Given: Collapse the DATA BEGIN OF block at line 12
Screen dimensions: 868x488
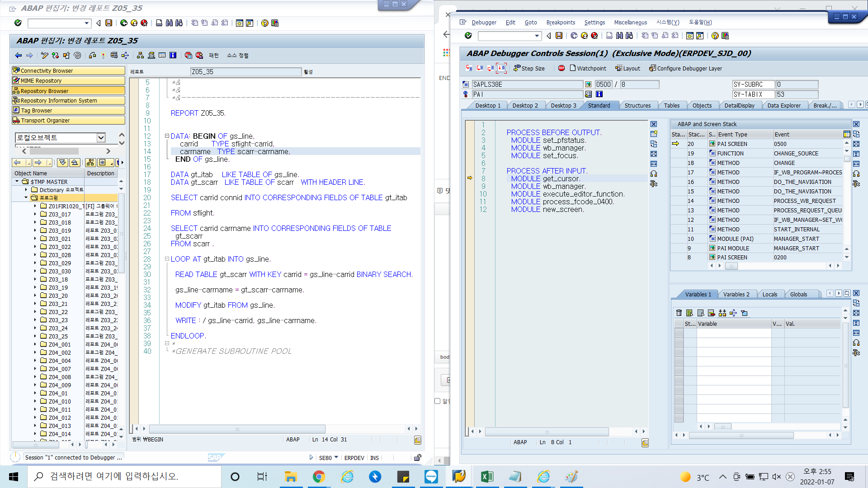Looking at the screenshot, I should pos(167,136).
